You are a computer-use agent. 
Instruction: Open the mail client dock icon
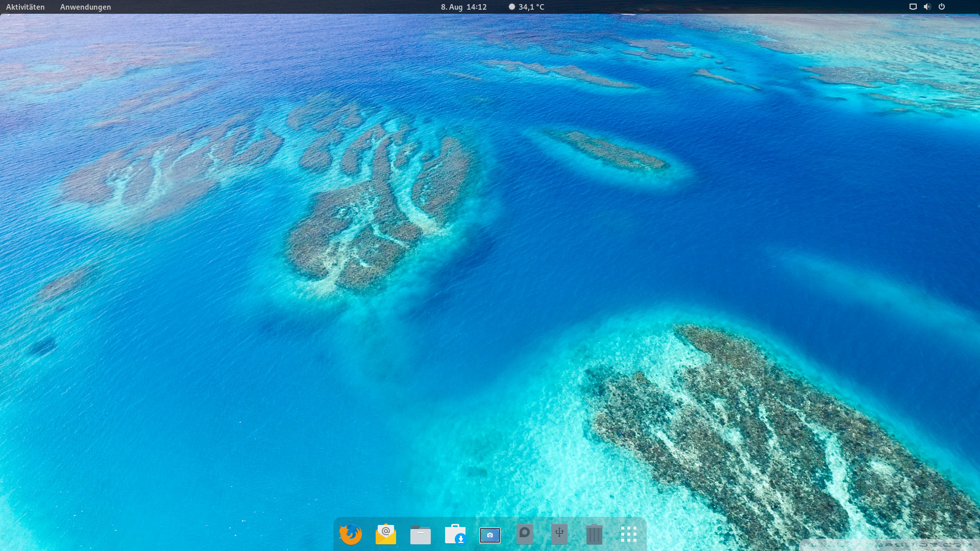386,534
